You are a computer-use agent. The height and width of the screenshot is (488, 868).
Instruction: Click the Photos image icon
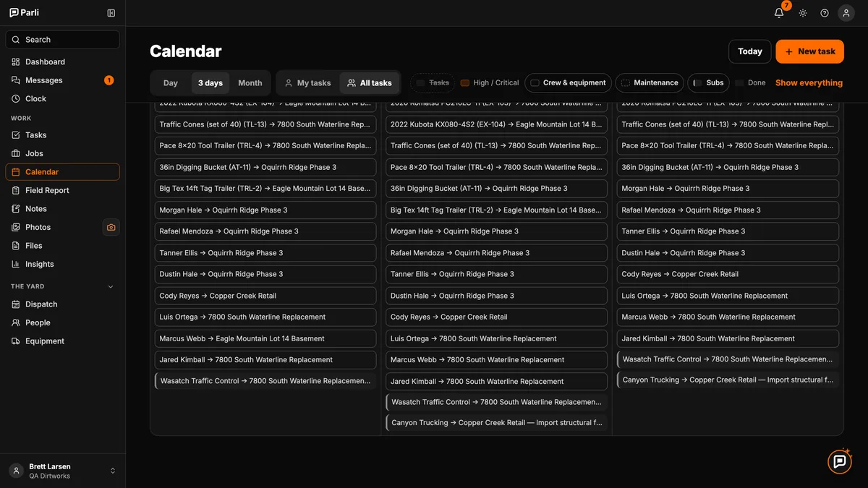point(16,227)
